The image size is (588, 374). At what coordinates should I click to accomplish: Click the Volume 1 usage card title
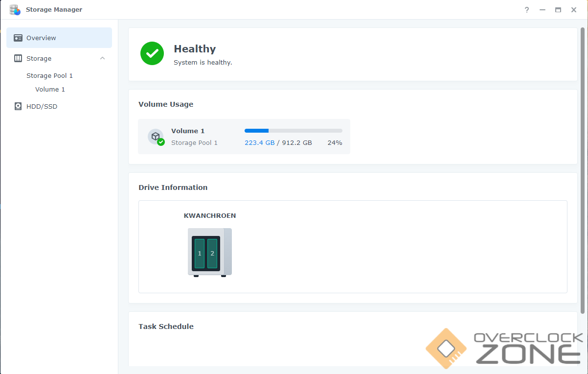coord(188,131)
